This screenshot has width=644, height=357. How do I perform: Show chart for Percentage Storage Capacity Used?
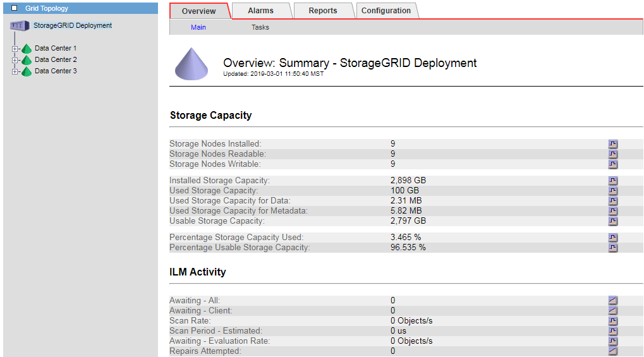612,238
